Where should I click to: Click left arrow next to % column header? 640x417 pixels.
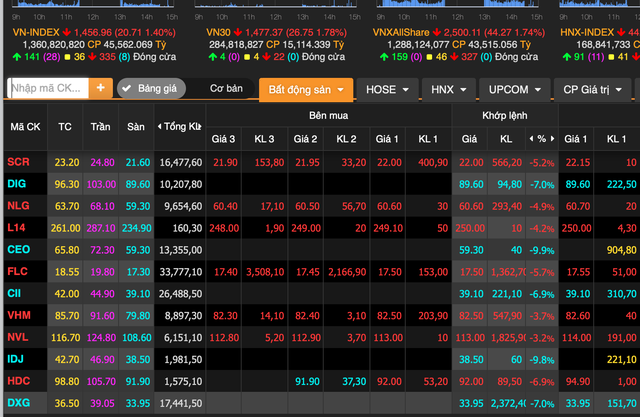tap(531, 139)
